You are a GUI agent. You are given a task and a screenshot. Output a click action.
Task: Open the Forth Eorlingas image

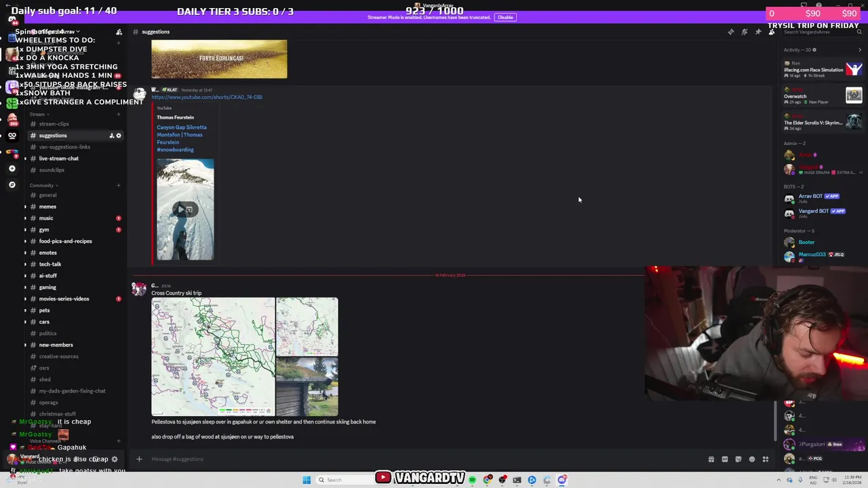click(219, 59)
